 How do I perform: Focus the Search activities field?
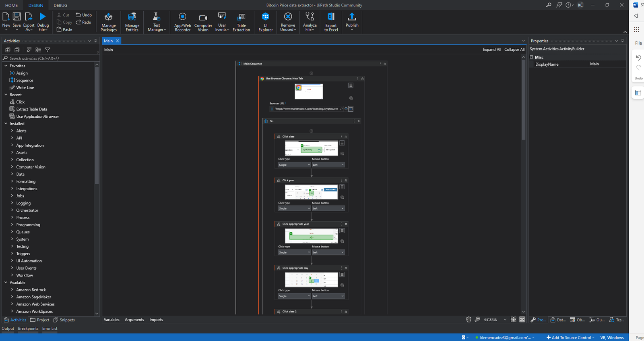pyautogui.click(x=50, y=58)
